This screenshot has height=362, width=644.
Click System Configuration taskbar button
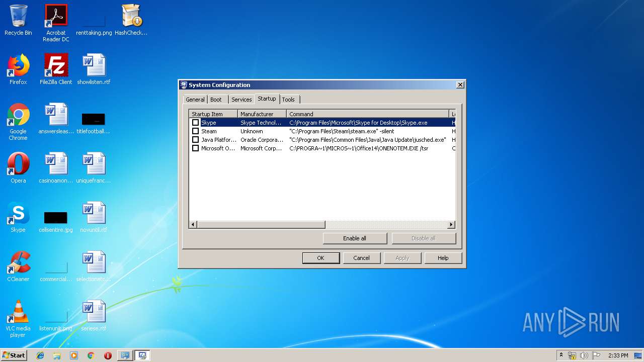click(x=142, y=355)
